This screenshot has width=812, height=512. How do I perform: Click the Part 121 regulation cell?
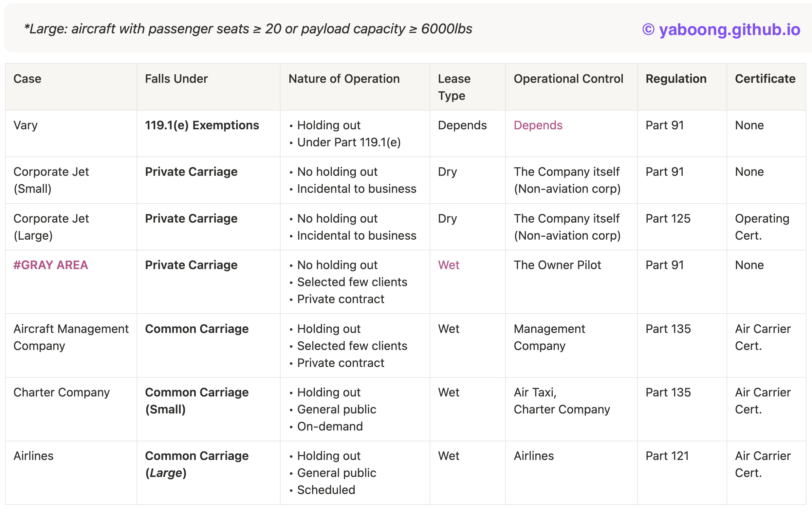click(667, 456)
